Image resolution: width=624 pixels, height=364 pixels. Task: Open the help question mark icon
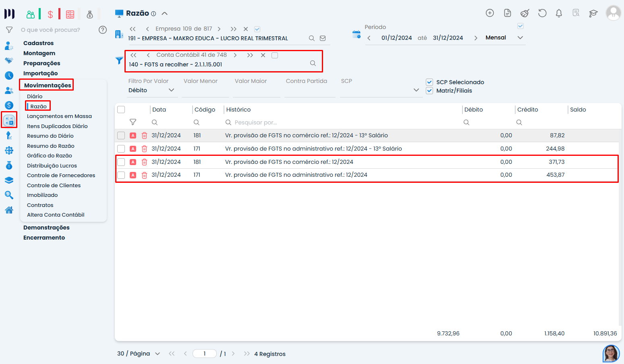[103, 30]
